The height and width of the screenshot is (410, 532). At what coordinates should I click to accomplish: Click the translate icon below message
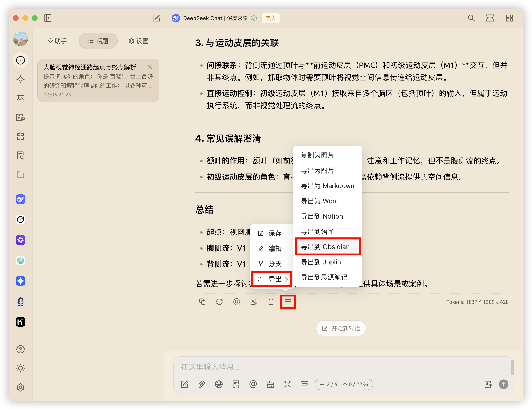(x=254, y=302)
